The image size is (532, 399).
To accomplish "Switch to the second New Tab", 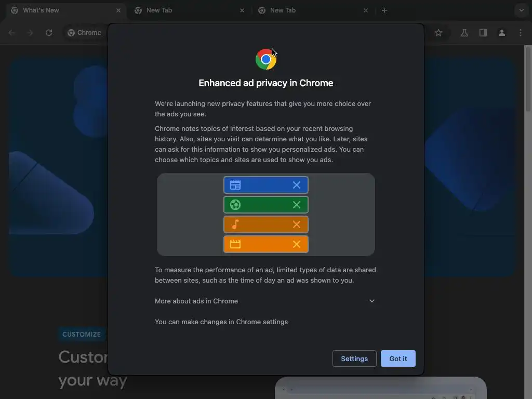I will pos(312,10).
